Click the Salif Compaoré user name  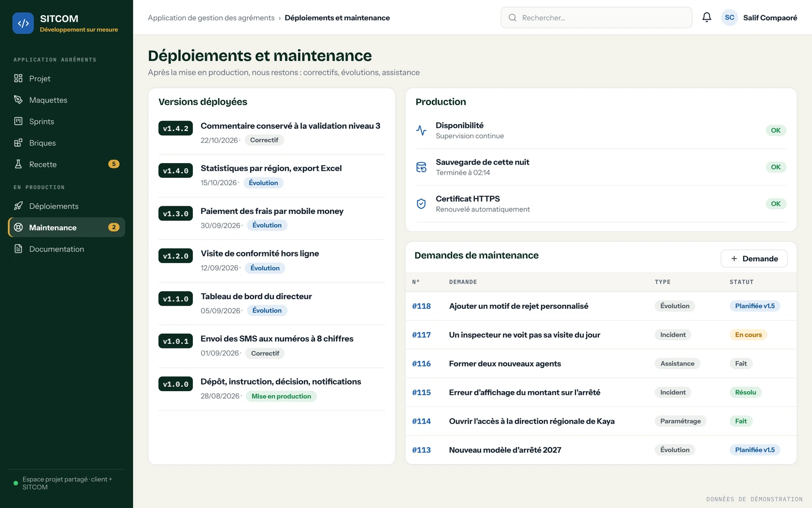[x=770, y=18]
